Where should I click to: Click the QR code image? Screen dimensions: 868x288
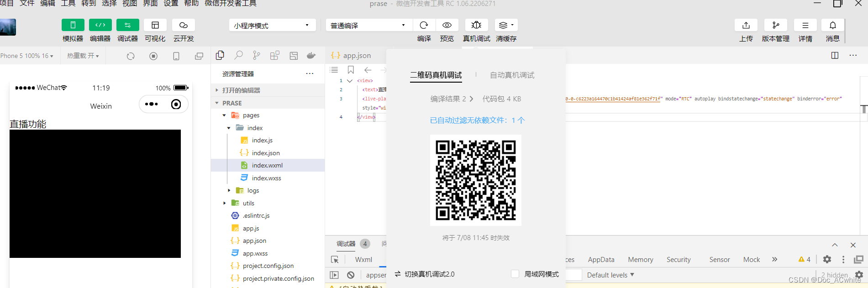tap(476, 180)
